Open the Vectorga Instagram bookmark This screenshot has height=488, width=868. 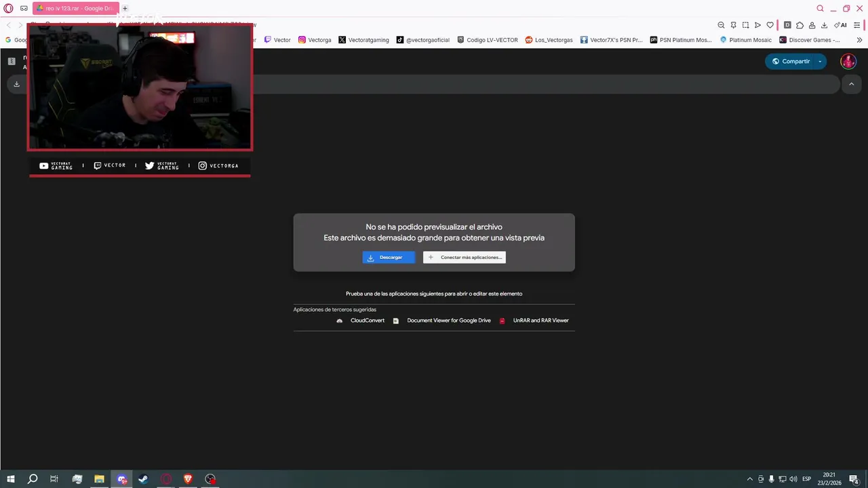315,40
